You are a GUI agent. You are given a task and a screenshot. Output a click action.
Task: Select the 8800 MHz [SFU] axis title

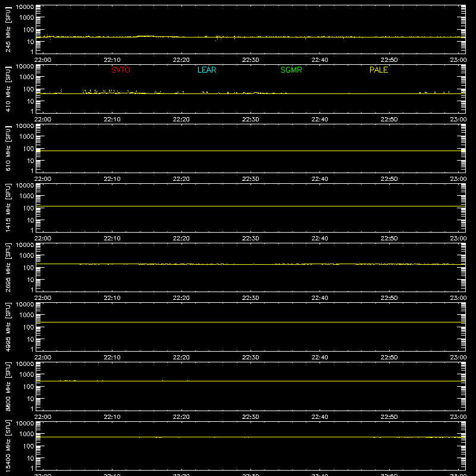pos(8,386)
